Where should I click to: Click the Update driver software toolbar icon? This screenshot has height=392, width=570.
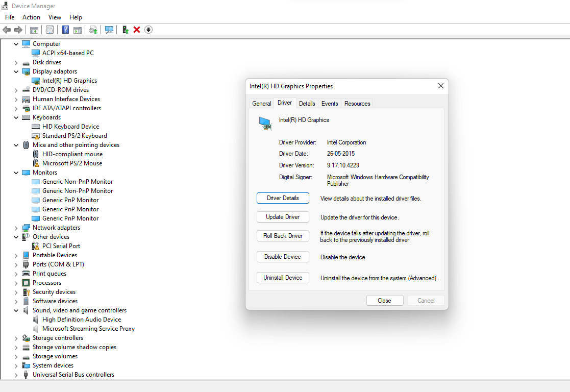(93, 30)
